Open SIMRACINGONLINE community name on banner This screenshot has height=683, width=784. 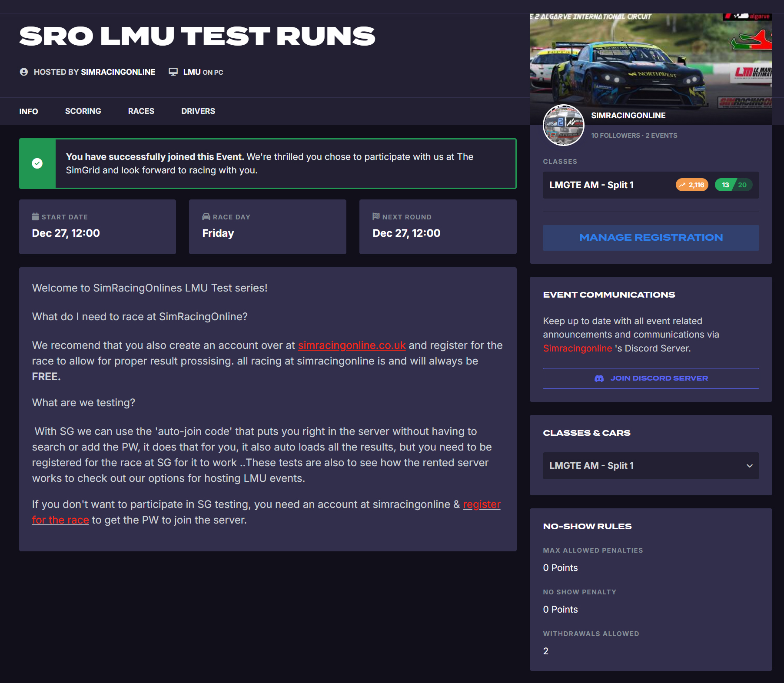(628, 116)
